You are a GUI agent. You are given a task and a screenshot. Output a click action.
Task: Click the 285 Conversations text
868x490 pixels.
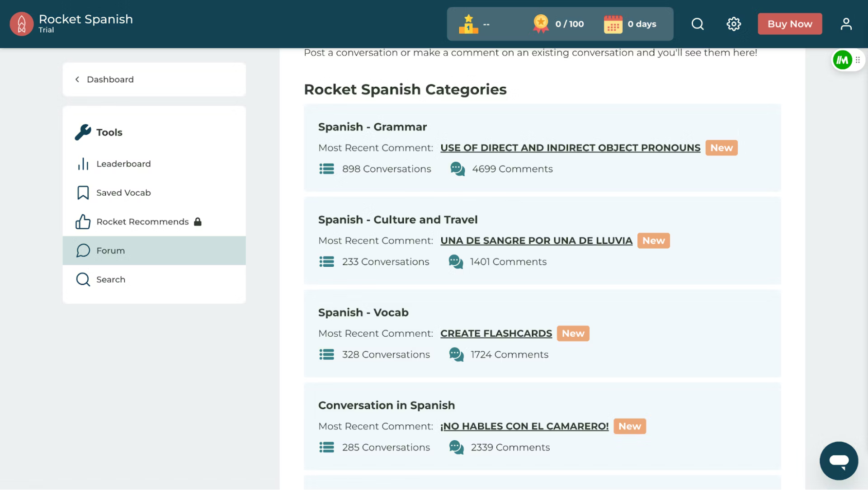[x=386, y=448]
